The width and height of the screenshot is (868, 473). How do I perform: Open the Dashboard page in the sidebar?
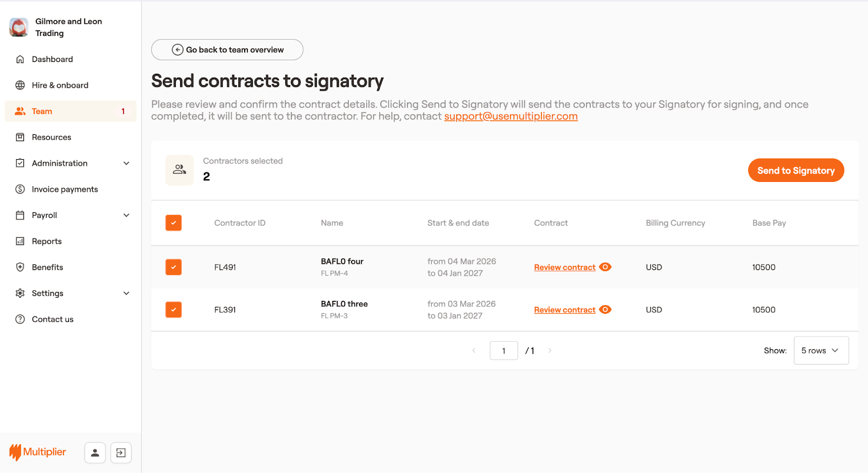tap(52, 59)
